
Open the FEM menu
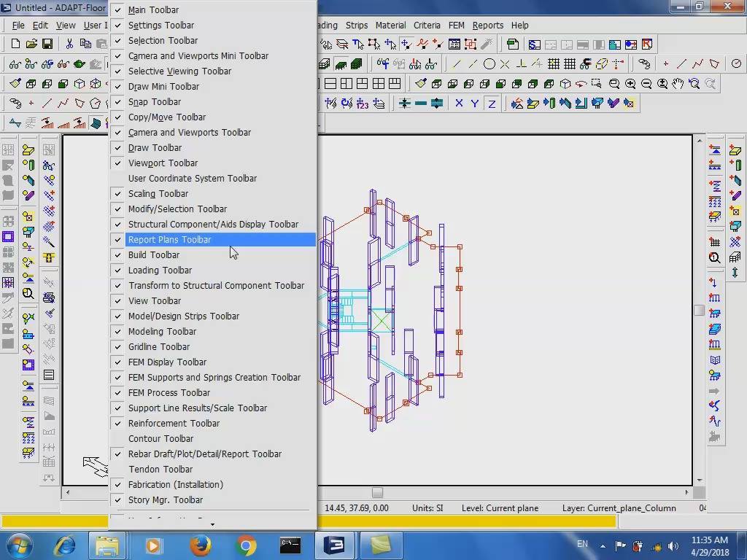[456, 26]
